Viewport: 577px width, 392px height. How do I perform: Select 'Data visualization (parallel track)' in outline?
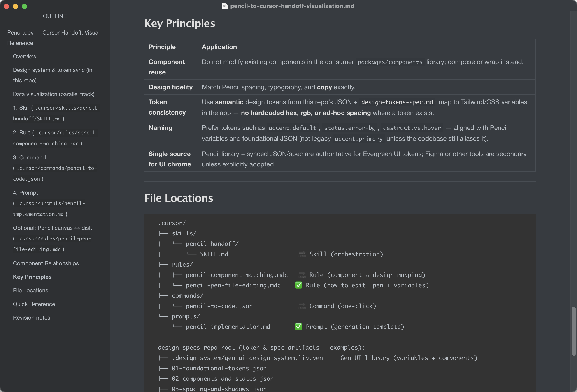point(54,94)
